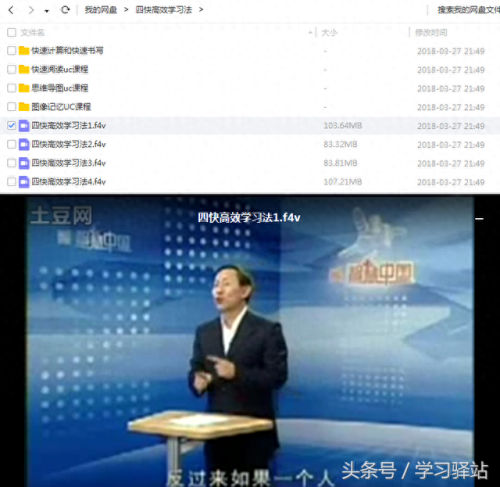Check the box for 思维导图uc课程 folder
Screen dimensions: 500x487
tap(12, 88)
